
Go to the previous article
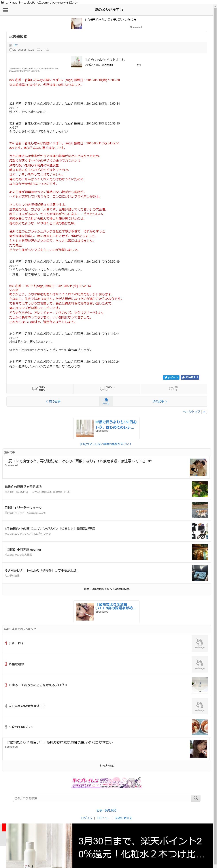[x=53, y=401]
